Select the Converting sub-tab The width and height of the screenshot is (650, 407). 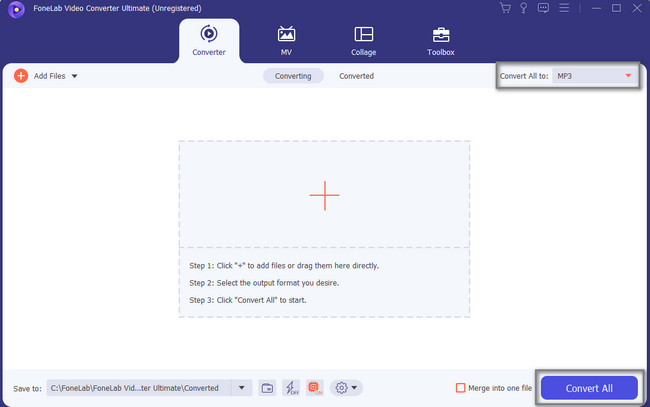point(293,76)
